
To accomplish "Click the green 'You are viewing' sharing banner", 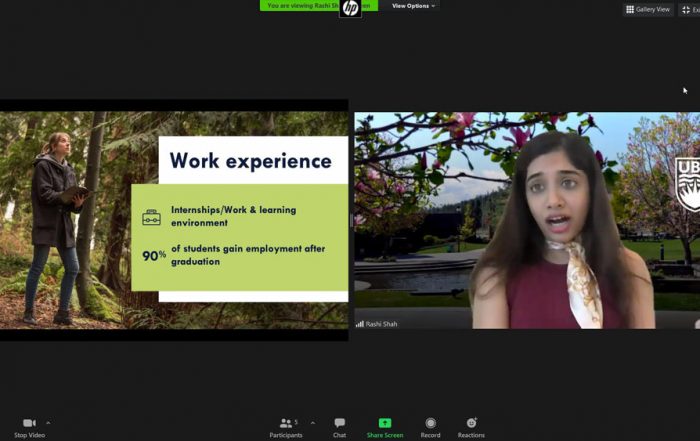I will coord(300,6).
